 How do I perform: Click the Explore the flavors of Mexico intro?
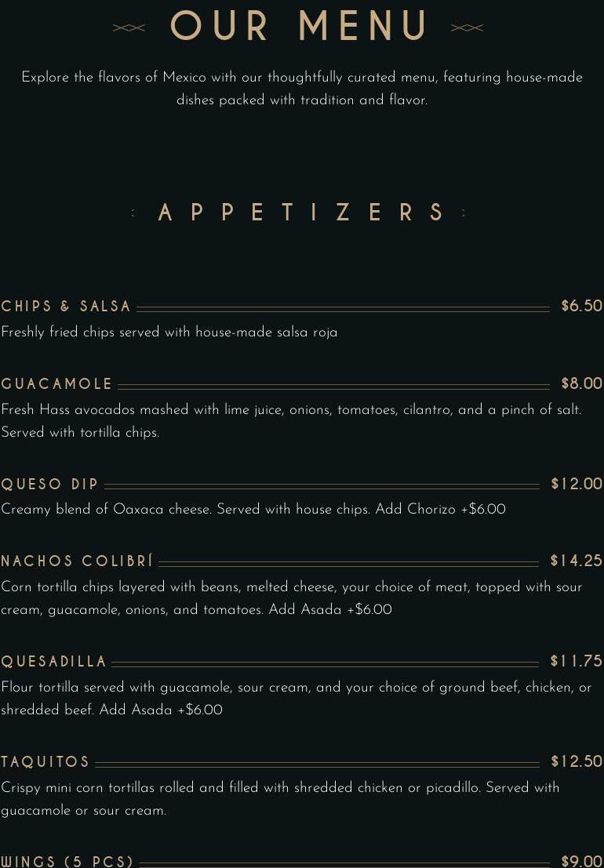302,89
